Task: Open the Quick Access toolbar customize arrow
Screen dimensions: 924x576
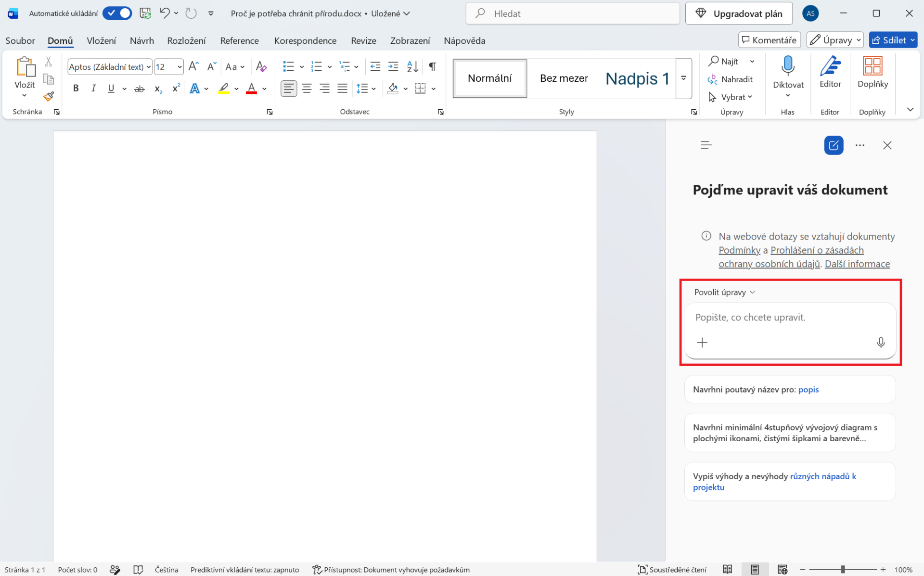Action: (211, 13)
